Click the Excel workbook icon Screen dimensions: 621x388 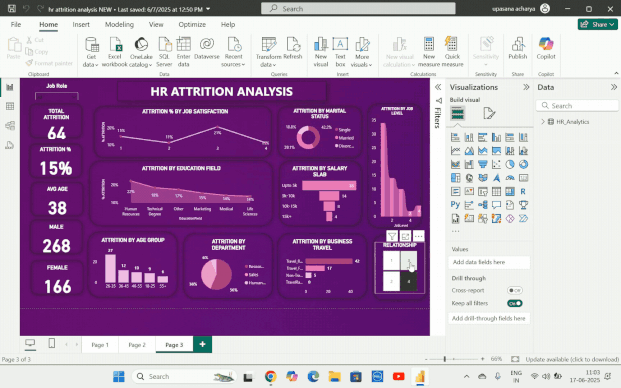pyautogui.click(x=115, y=52)
